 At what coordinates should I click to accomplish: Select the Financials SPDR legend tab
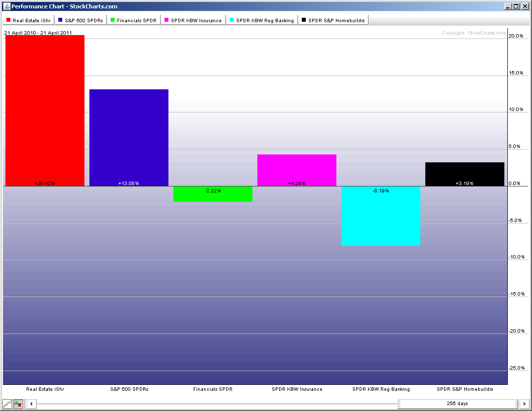[x=134, y=20]
